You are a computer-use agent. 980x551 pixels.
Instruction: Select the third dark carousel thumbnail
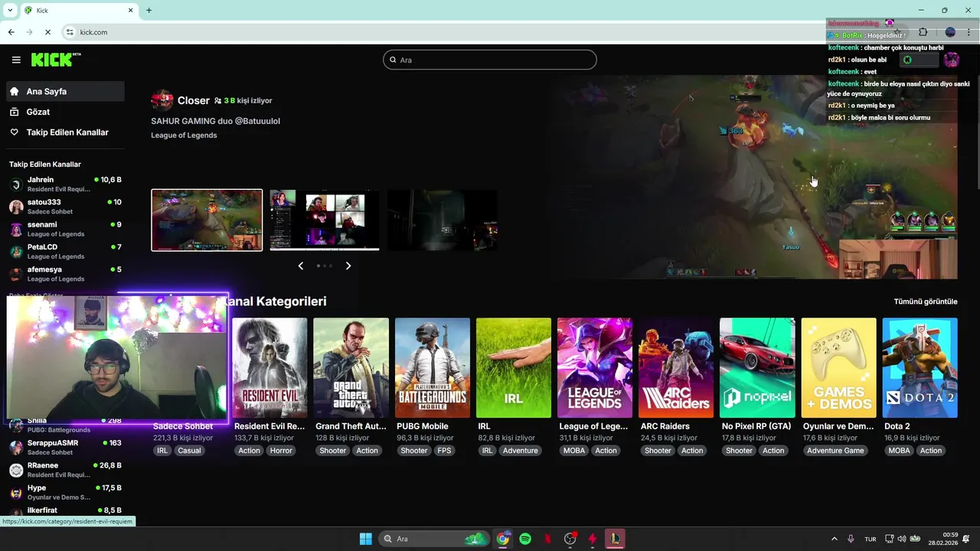[443, 220]
